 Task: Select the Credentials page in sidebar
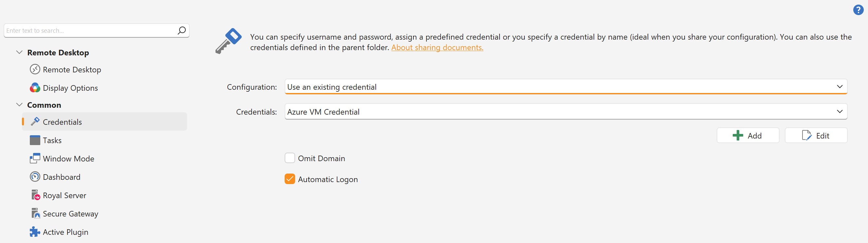click(x=62, y=122)
